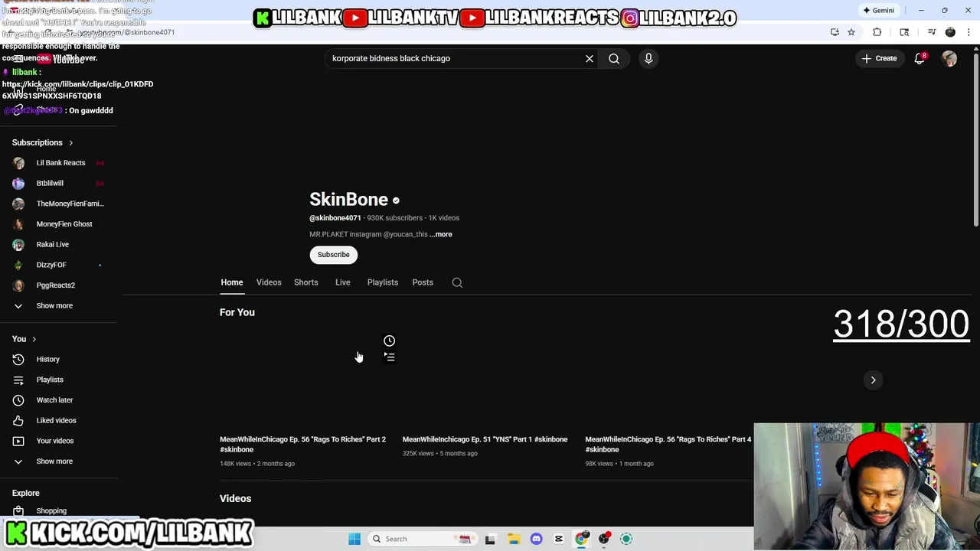980x551 pixels.
Task: Open Ep. 51 YNS Part 1 video
Action: click(485, 439)
